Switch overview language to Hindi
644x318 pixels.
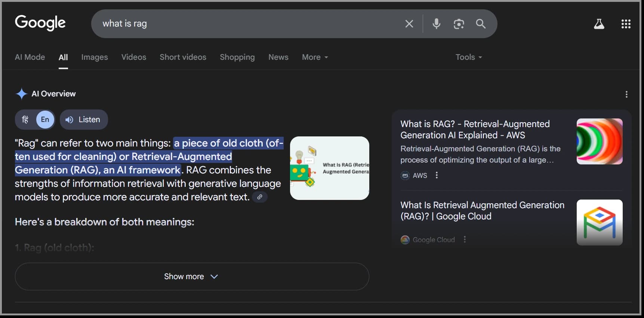click(25, 120)
